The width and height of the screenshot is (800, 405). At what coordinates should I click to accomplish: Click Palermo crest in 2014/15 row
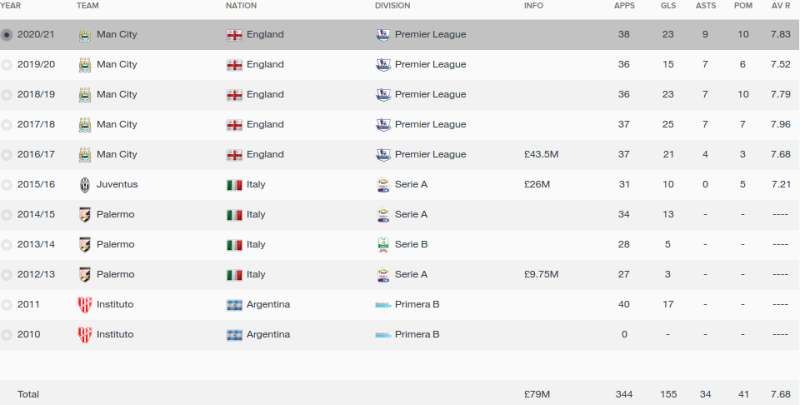coord(85,215)
